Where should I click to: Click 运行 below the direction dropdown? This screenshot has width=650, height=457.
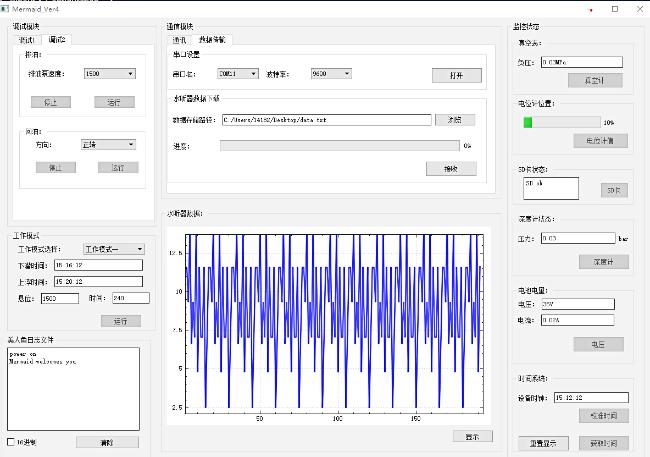coord(118,167)
